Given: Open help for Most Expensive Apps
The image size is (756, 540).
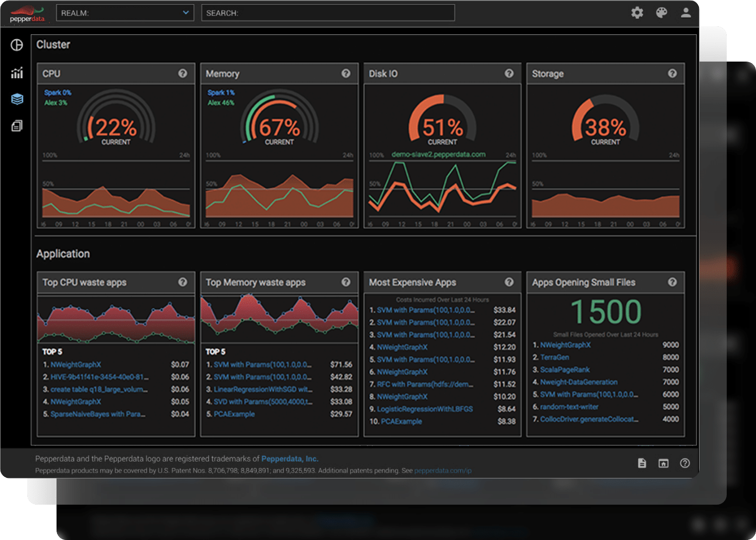Looking at the screenshot, I should point(509,282).
